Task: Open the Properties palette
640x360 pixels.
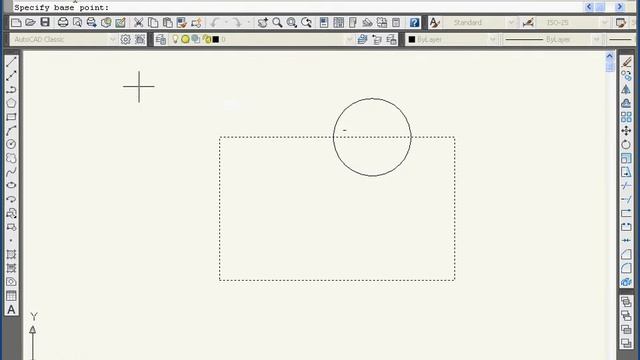Action: tap(324, 22)
